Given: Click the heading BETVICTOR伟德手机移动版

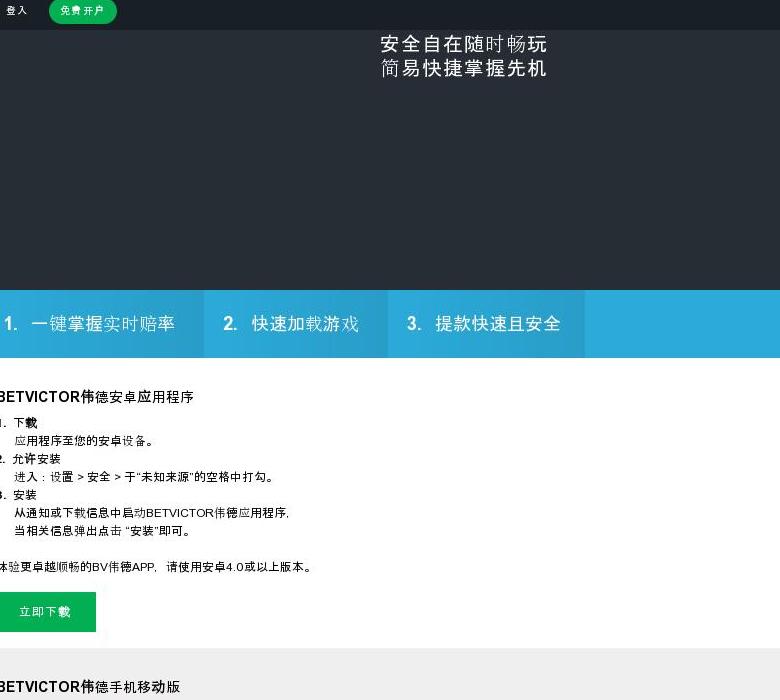Looking at the screenshot, I should pyautogui.click(x=90, y=687).
